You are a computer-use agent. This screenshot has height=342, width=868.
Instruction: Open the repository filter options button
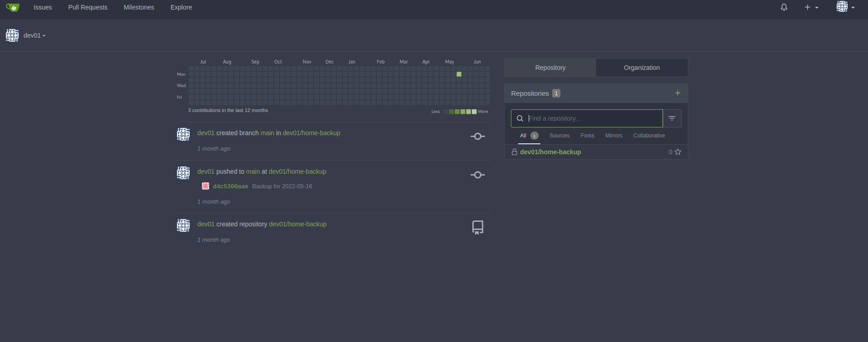point(672,118)
